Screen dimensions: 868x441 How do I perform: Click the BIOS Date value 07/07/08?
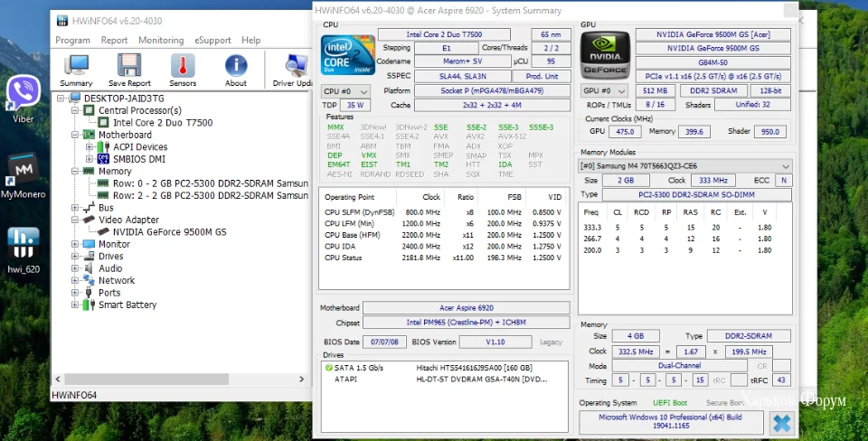tap(385, 342)
